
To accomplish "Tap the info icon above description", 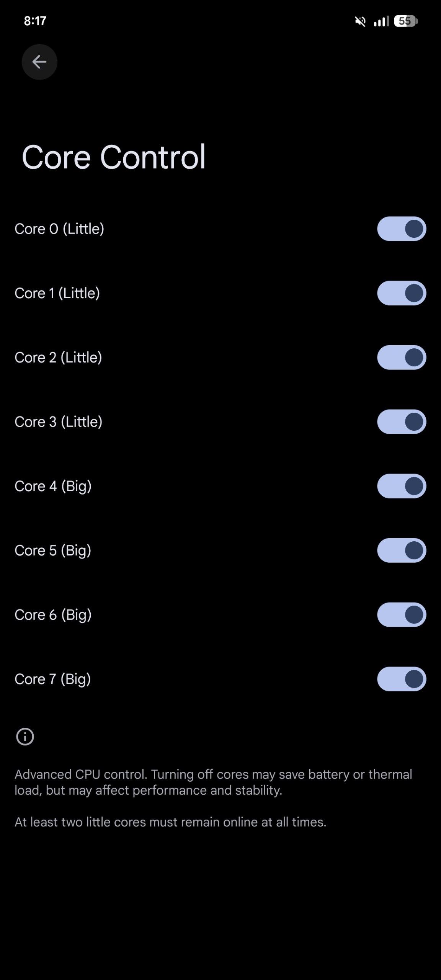I will point(25,737).
